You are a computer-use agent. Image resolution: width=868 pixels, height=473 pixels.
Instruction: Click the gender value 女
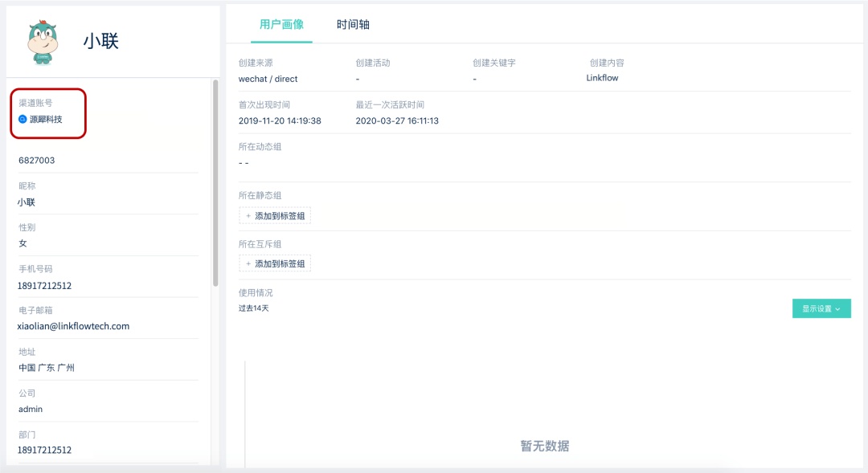tap(23, 243)
